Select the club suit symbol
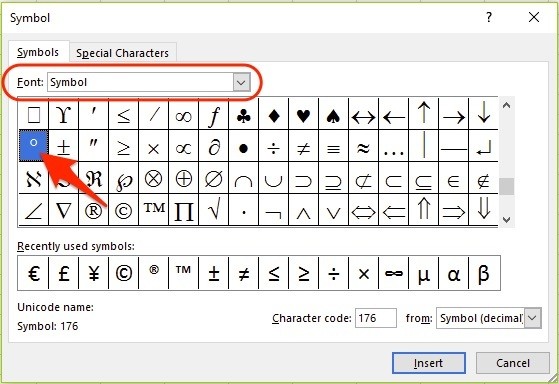 coord(243,113)
